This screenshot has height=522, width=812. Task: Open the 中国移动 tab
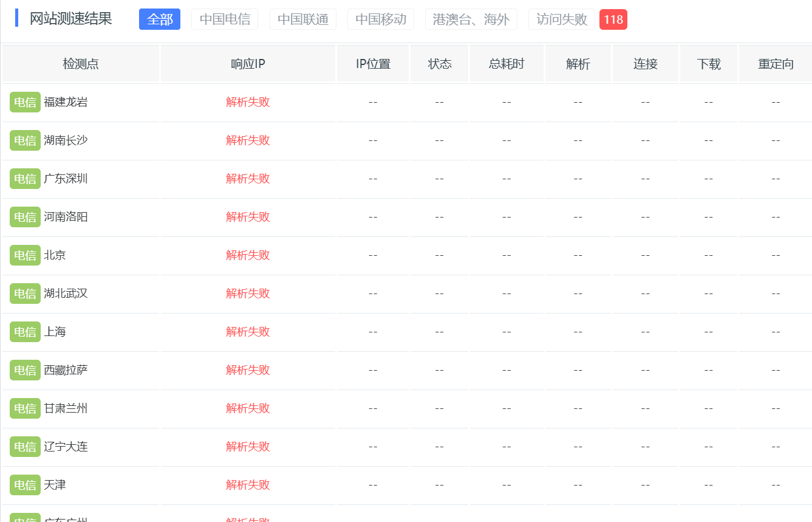[x=381, y=19]
